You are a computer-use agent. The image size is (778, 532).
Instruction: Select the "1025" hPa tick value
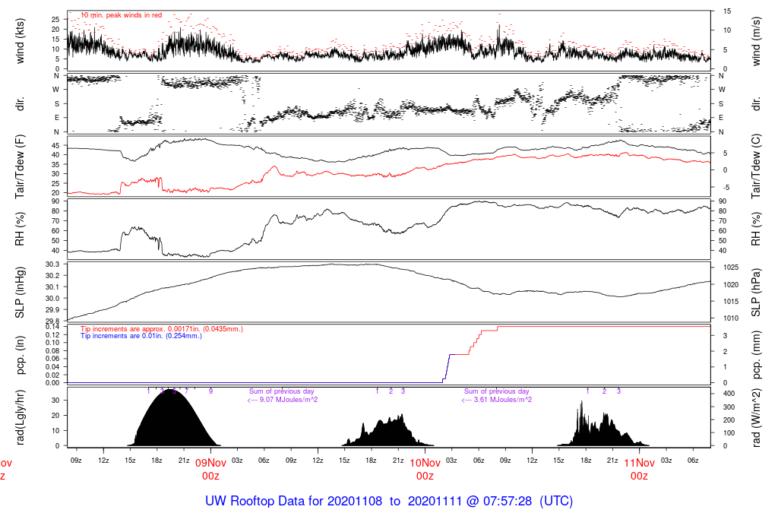click(731, 268)
